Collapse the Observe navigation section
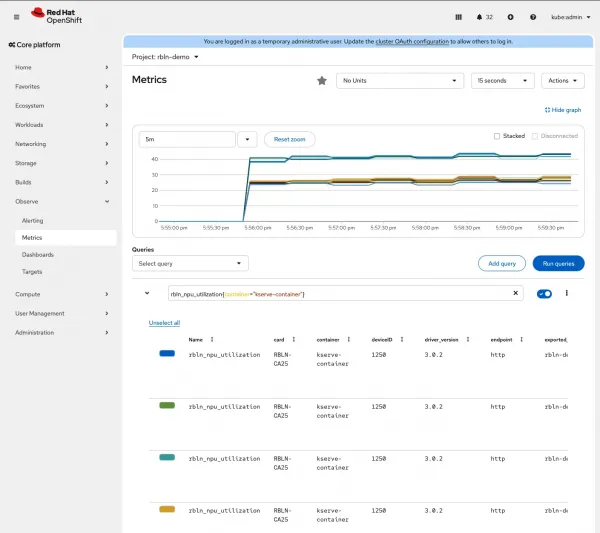This screenshot has height=533, width=600. pyautogui.click(x=61, y=201)
